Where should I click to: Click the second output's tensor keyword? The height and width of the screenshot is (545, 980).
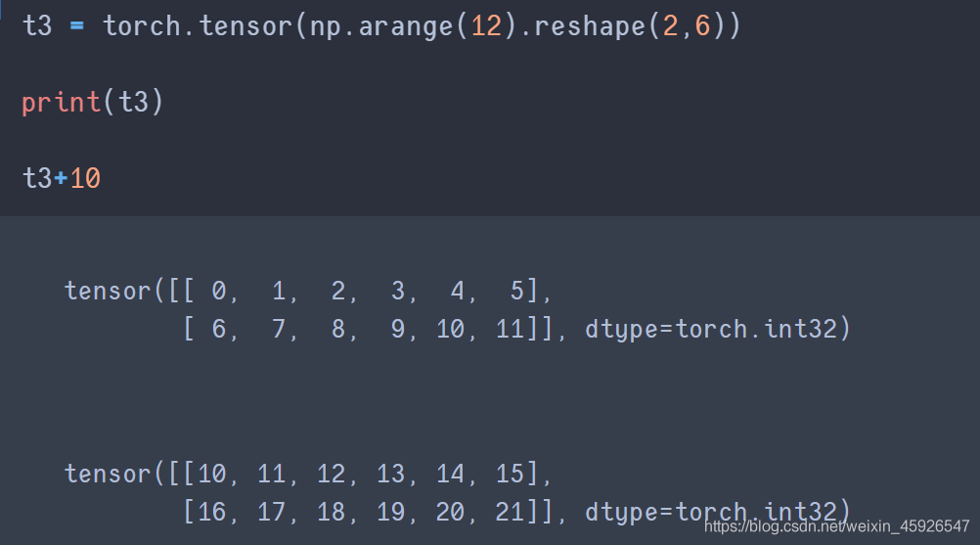point(108,474)
